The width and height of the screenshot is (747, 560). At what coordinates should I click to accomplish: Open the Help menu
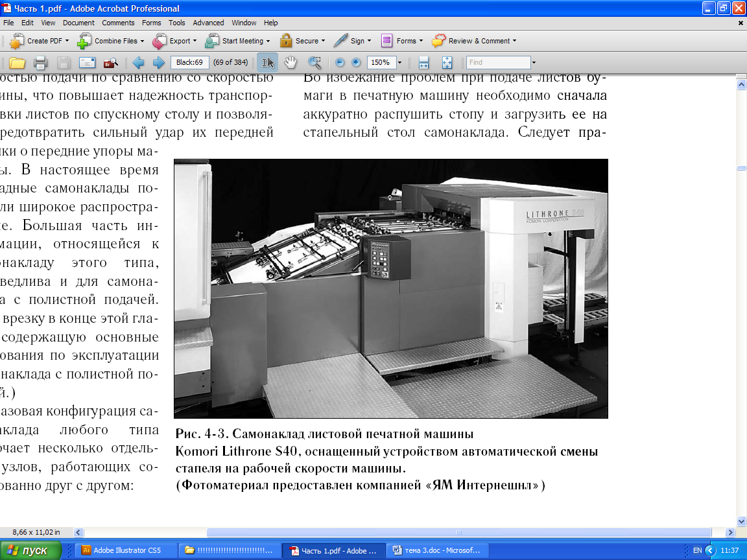tap(270, 23)
